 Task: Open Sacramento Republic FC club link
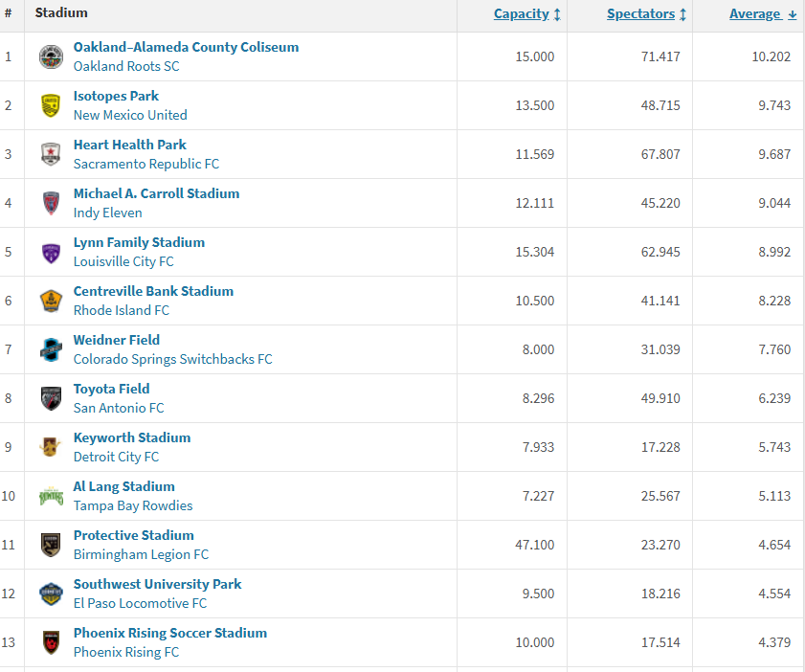click(x=146, y=164)
